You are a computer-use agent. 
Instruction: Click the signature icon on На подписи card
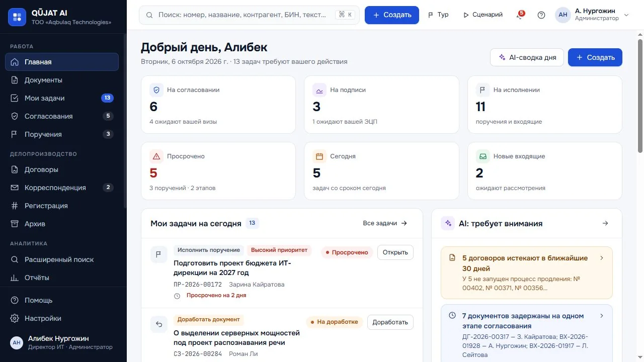coord(319,90)
